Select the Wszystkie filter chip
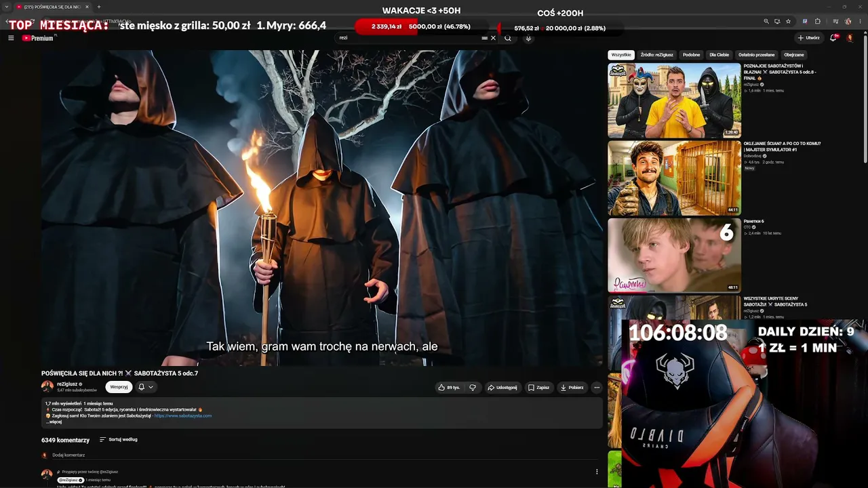This screenshot has width=868, height=488. click(621, 55)
